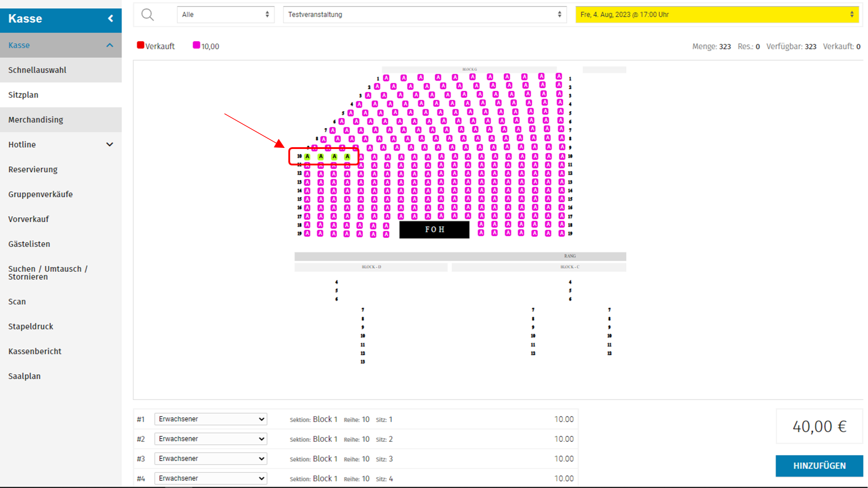Deselect the fourth green seat in row 10

coord(347,156)
